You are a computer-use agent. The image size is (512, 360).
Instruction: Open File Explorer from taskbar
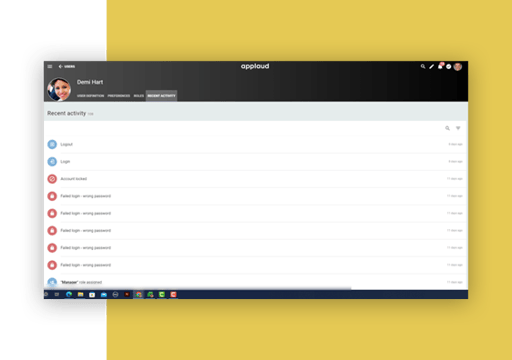point(80,294)
